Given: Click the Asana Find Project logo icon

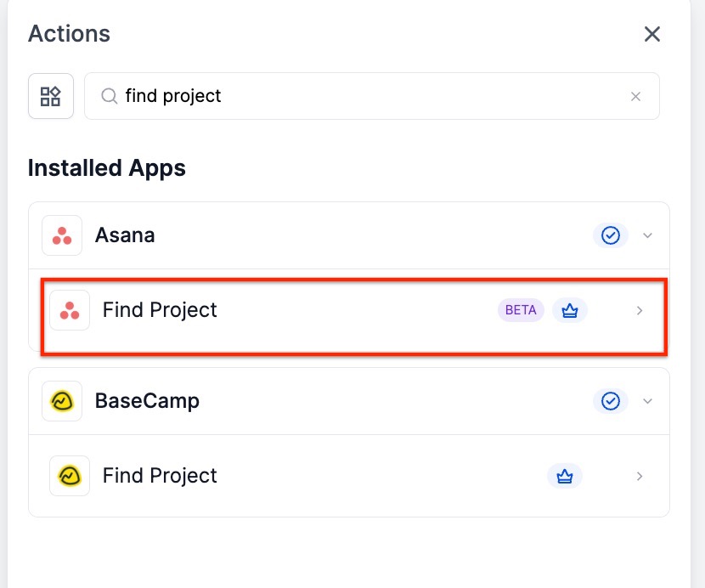Looking at the screenshot, I should 70,311.
